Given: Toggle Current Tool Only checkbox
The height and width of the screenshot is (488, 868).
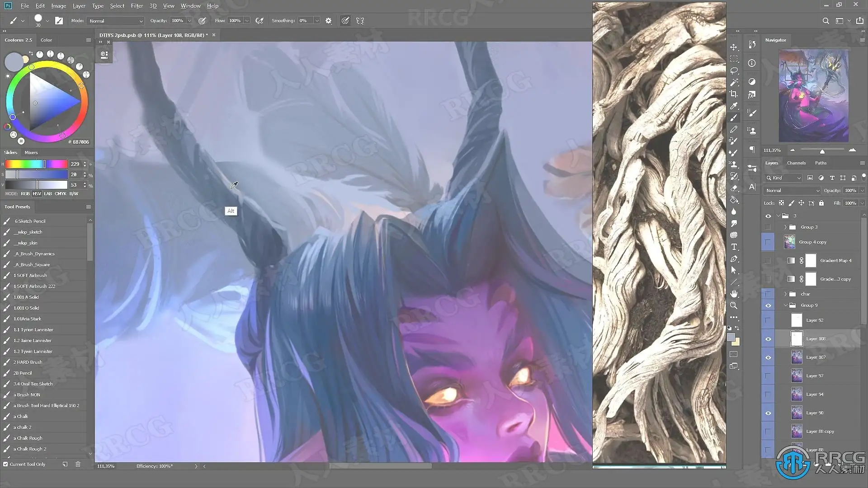Looking at the screenshot, I should (5, 464).
